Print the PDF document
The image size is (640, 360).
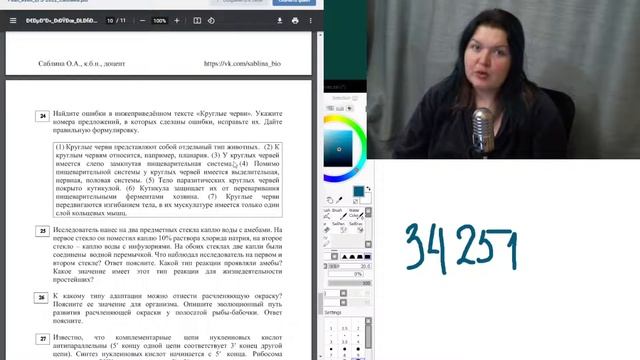tap(295, 20)
